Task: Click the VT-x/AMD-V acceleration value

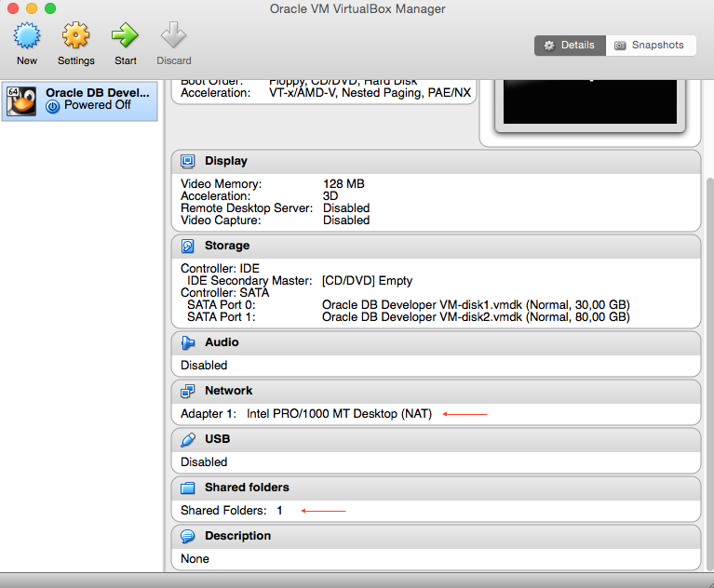Action: (x=370, y=93)
